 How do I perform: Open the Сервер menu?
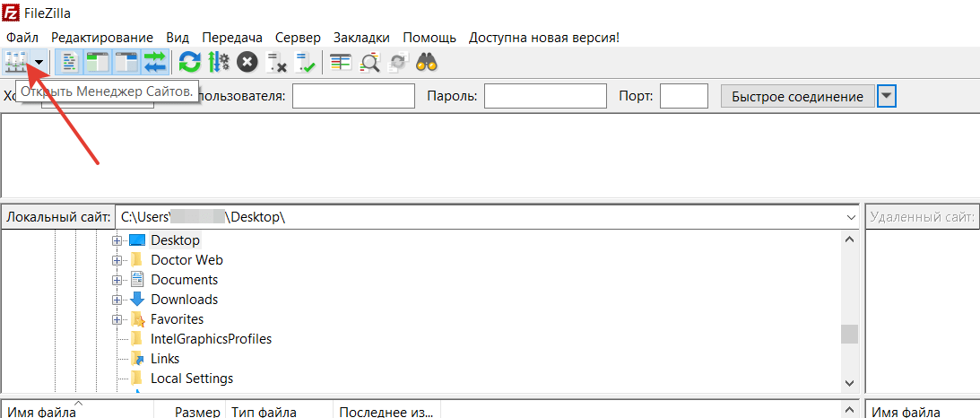click(299, 38)
